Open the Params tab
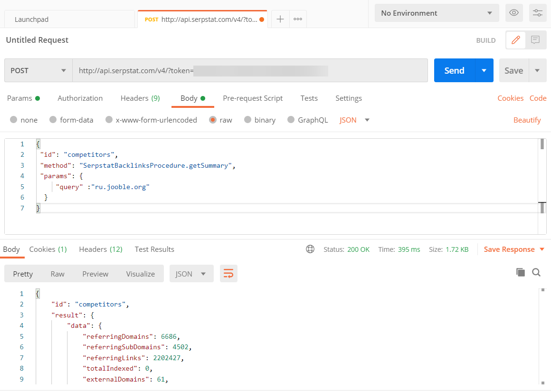 coord(23,98)
